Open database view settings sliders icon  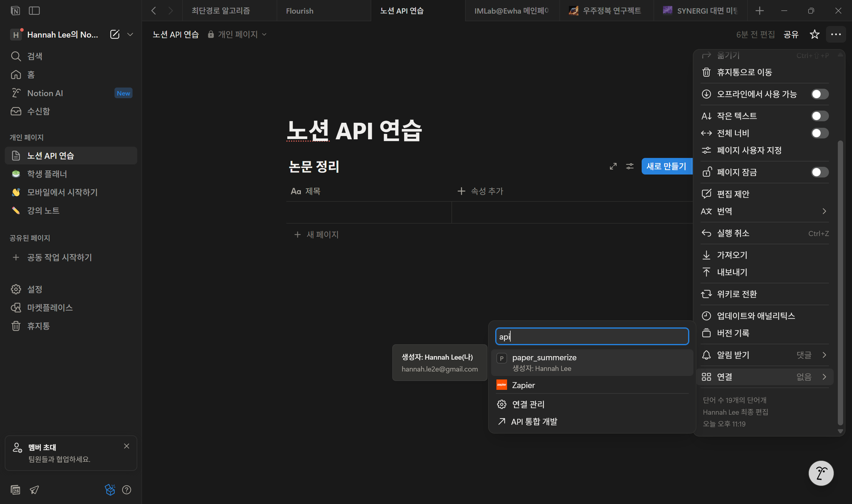click(630, 166)
